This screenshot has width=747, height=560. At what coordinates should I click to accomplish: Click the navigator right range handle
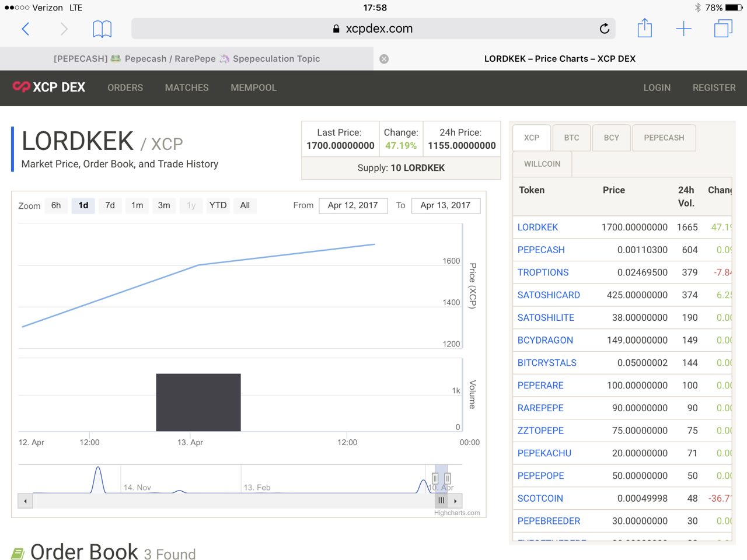448,479
